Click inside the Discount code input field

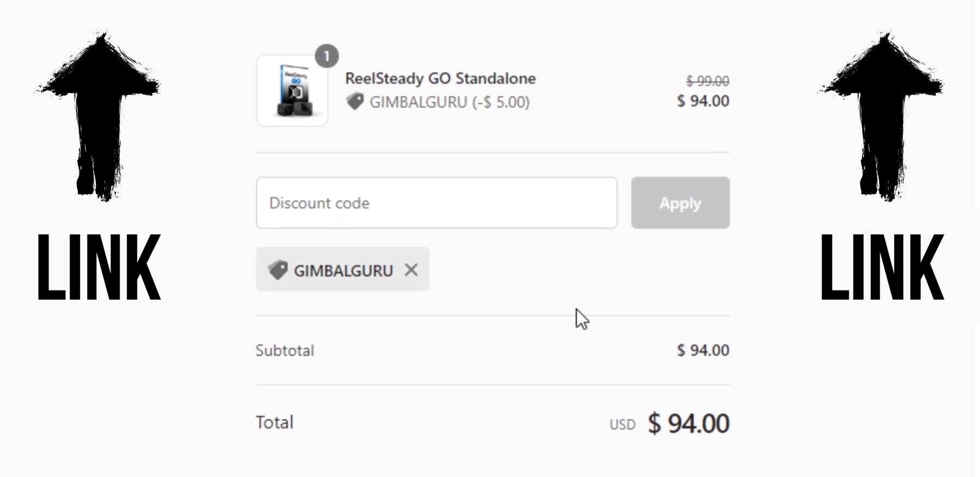click(436, 202)
